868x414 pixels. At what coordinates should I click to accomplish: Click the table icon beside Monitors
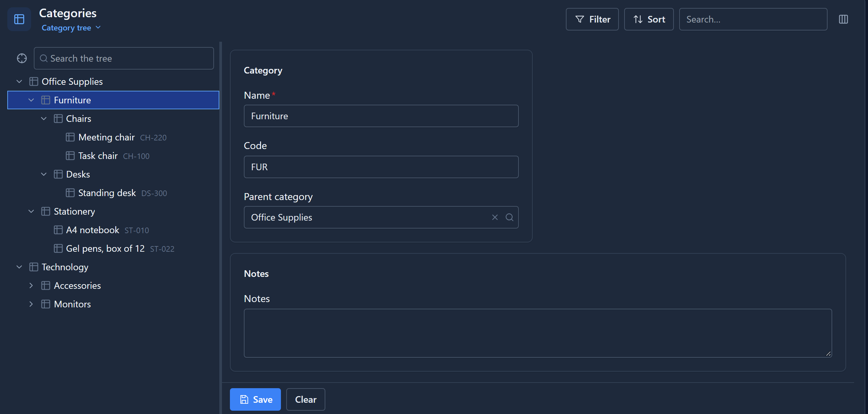pos(46,304)
